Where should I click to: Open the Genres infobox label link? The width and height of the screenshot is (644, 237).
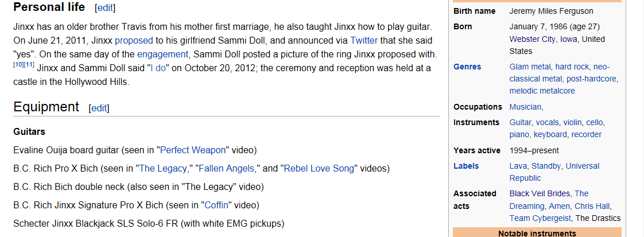click(x=467, y=67)
